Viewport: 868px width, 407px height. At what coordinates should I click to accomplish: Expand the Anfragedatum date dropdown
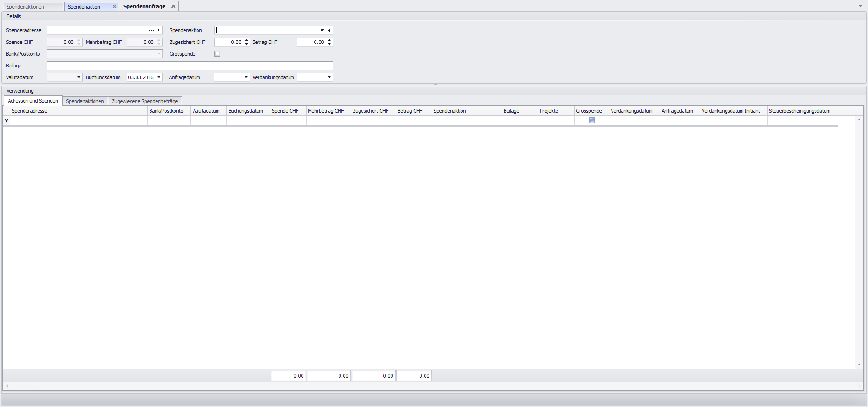coord(246,77)
